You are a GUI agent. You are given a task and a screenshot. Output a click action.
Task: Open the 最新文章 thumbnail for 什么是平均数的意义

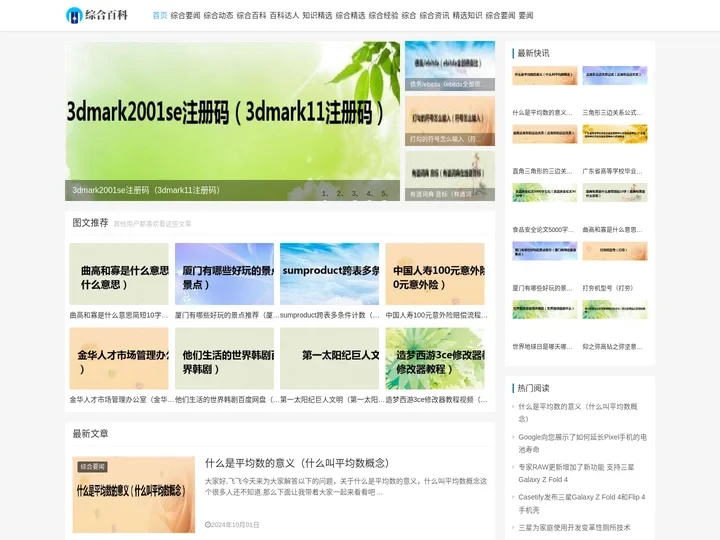pos(134,495)
